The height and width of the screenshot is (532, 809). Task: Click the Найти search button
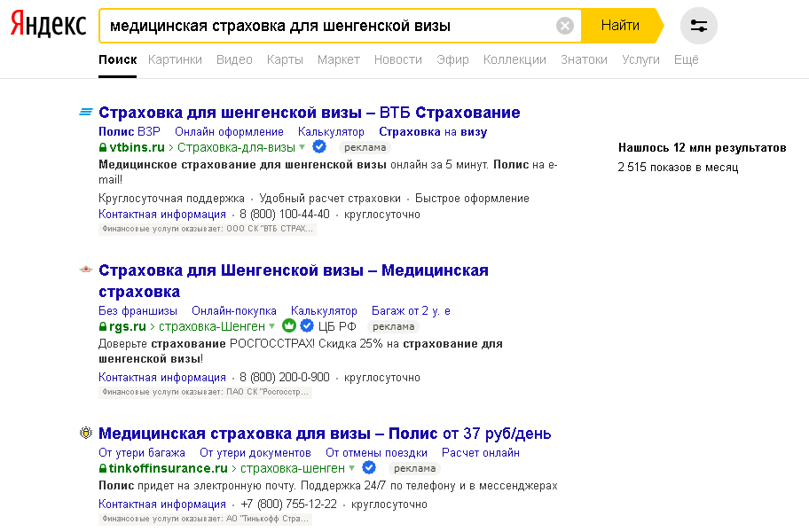[620, 25]
